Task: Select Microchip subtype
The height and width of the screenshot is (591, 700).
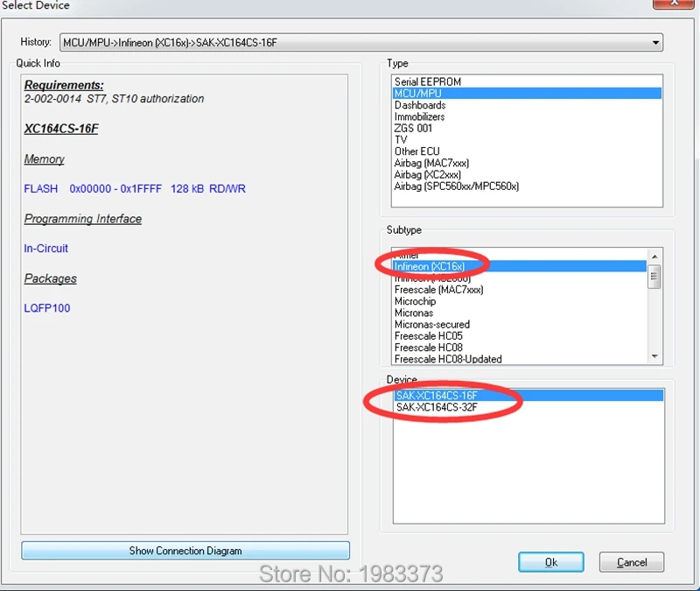Action: [520, 301]
